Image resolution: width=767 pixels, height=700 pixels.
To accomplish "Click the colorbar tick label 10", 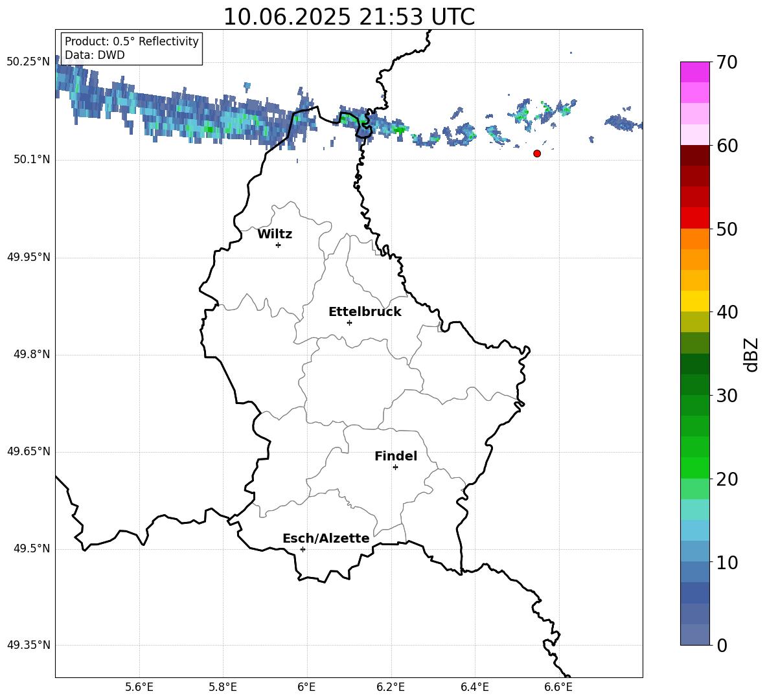I will pos(727,562).
